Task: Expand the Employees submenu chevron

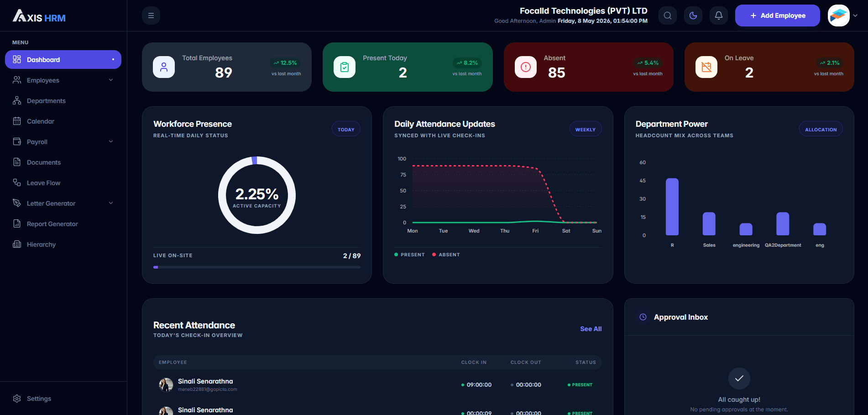Action: 111,80
